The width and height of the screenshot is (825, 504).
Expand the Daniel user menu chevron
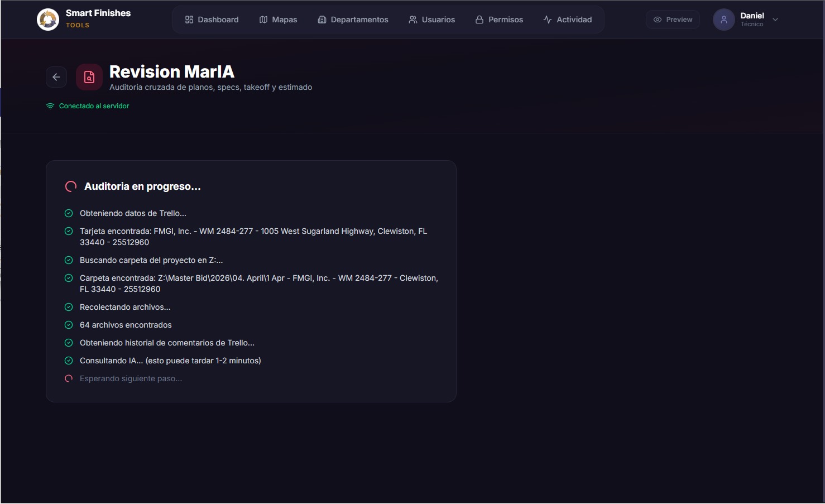[x=775, y=20]
